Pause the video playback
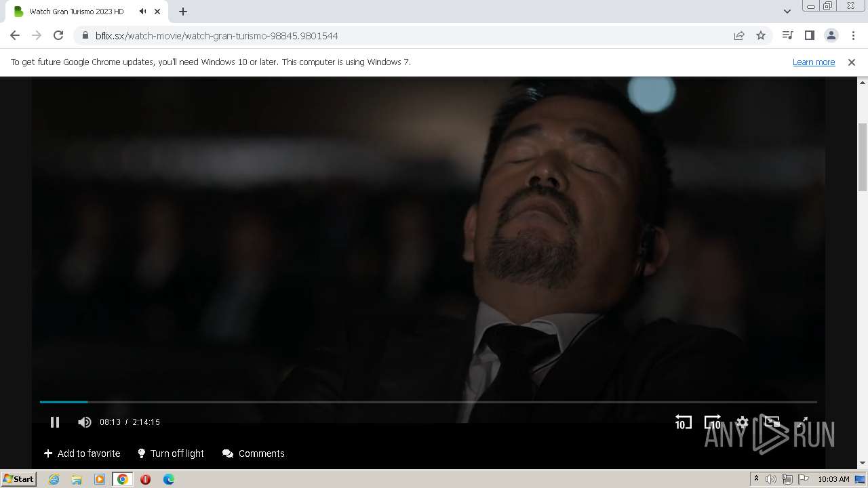This screenshot has height=488, width=868. 55,422
